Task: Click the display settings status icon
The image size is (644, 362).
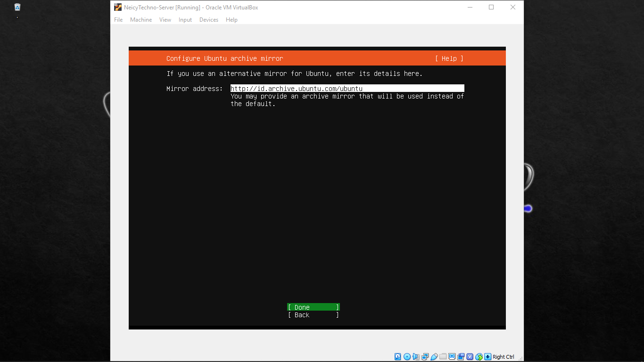Action: tap(452, 357)
